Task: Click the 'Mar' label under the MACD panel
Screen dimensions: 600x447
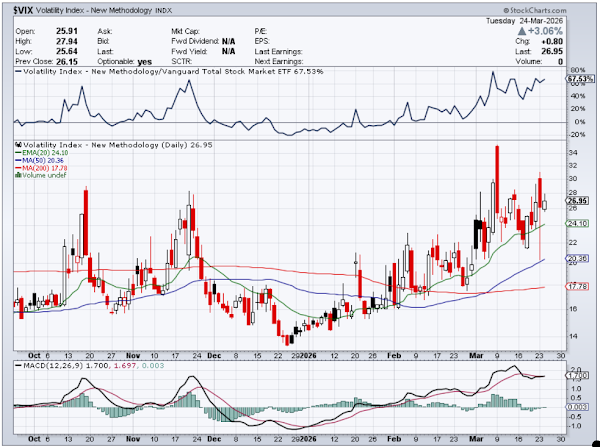Action: coord(476,439)
